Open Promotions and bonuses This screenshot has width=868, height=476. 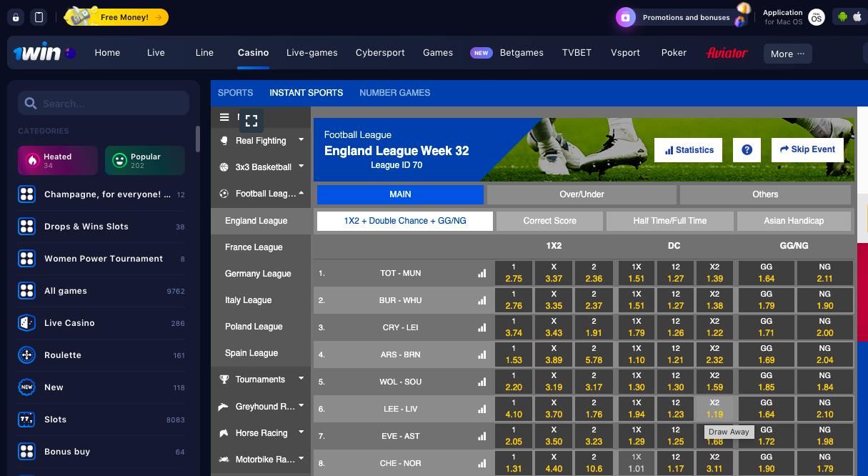coord(684,17)
